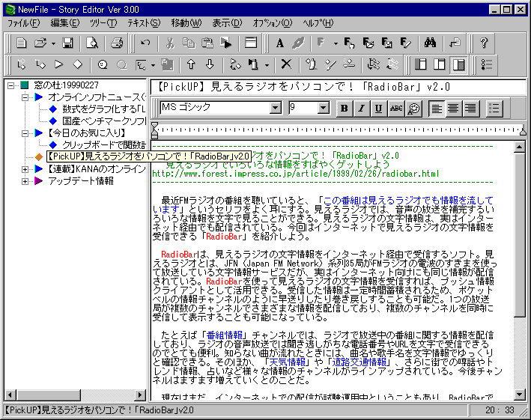The width and height of the screenshot is (531, 420).
Task: Collapse the 【今日のお気に入り】 tree branch
Action: point(25,133)
